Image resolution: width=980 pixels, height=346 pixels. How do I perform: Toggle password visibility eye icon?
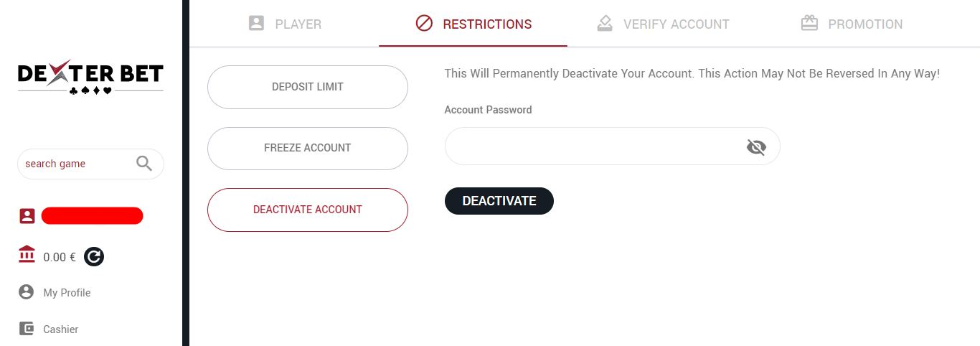(756, 147)
